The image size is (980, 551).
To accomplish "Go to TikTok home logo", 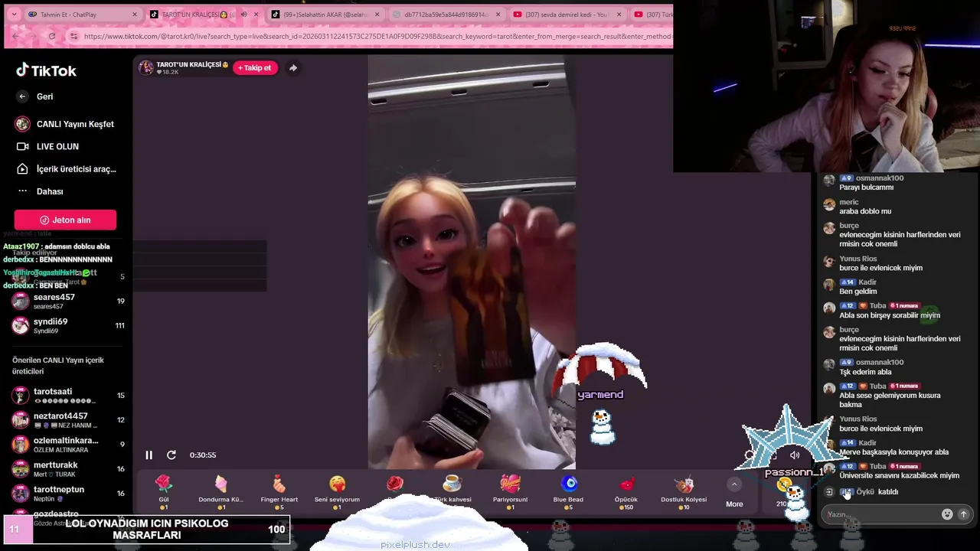I will (46, 70).
